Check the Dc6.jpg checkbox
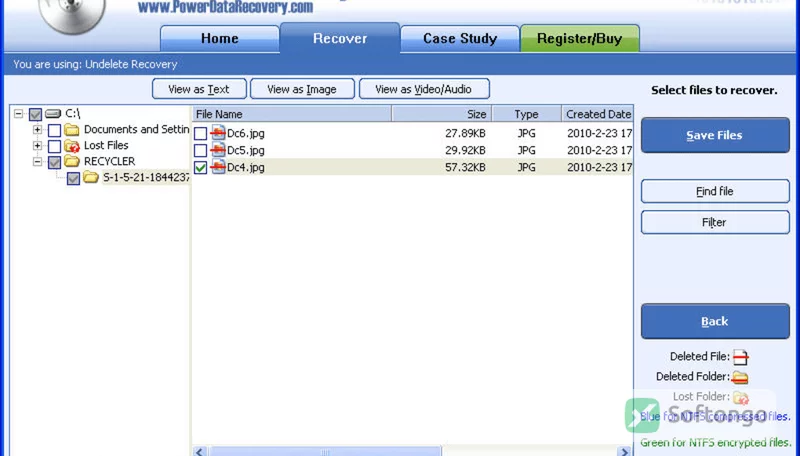This screenshot has height=456, width=800. [201, 134]
